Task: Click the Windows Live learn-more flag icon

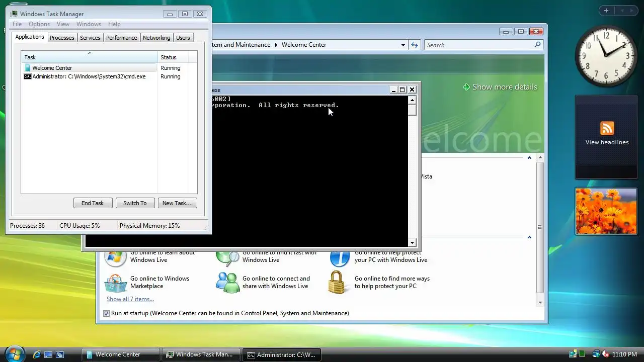Action: 115,256
